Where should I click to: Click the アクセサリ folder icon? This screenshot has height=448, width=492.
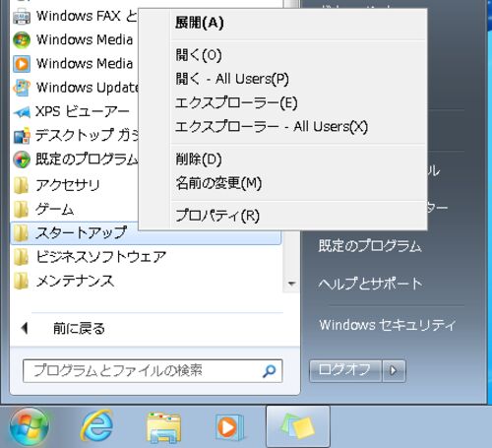click(21, 185)
